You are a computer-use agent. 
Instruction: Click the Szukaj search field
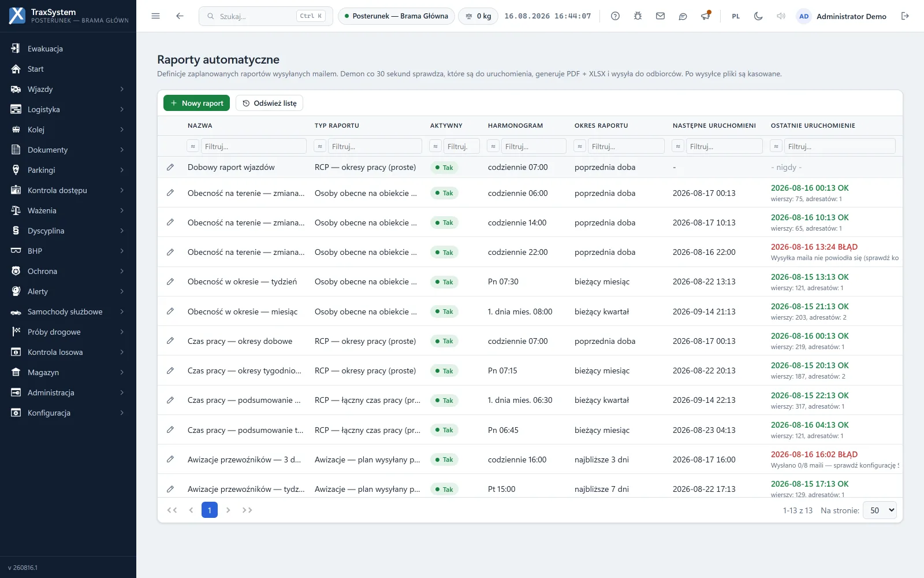(x=266, y=16)
